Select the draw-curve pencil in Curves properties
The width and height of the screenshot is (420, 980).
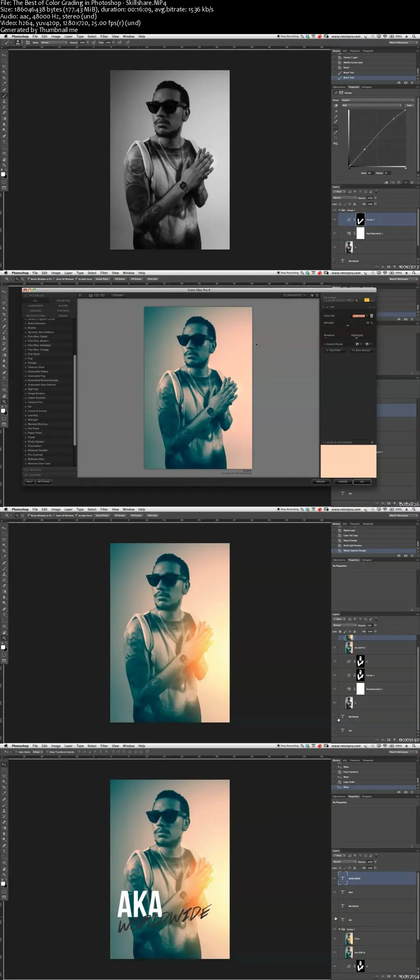click(336, 133)
